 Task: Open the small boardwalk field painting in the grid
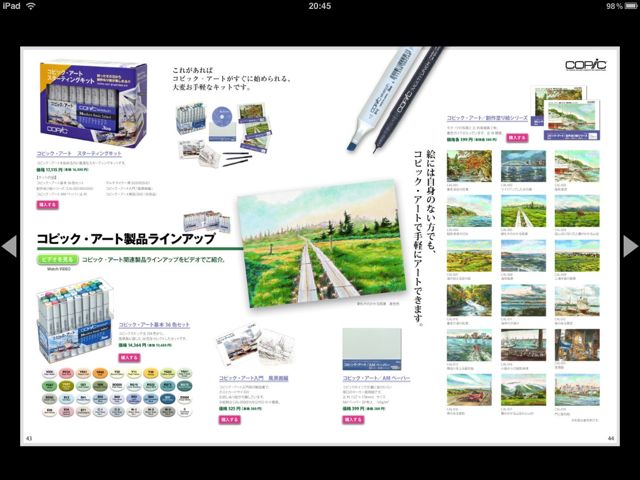(523, 211)
